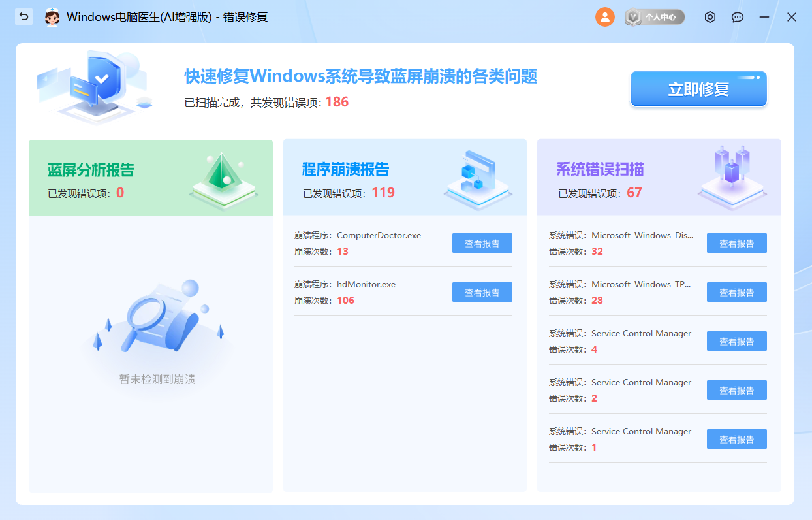Open the 个人中心 VIP badge
Viewport: 812px width, 520px height.
click(655, 17)
